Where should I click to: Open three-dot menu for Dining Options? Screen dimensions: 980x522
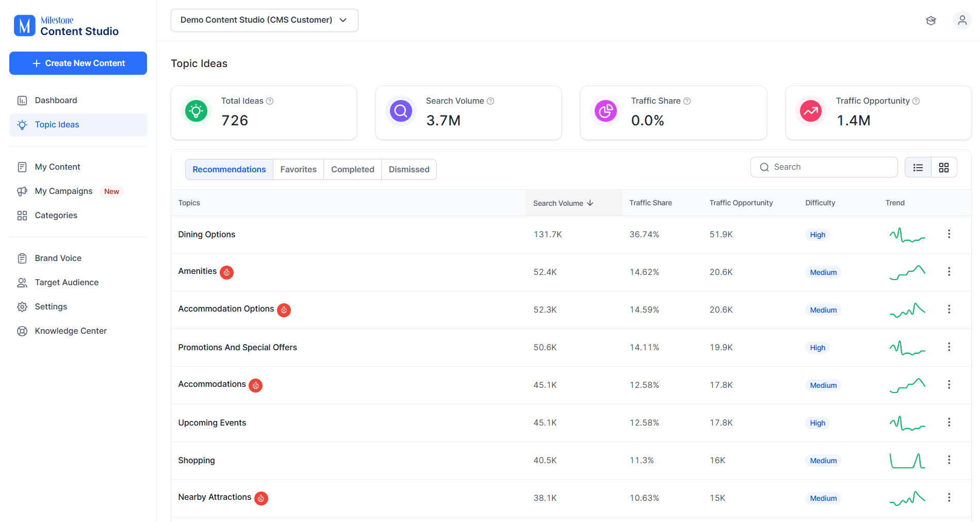(x=949, y=234)
